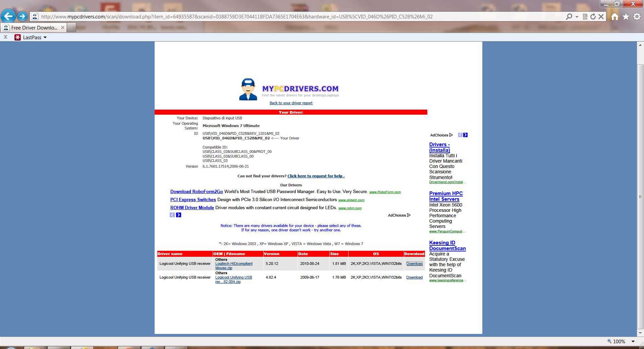This screenshot has height=349, width=644.
Task: Open the Drivers - (Installa) sidebar ad
Action: pyautogui.click(x=439, y=148)
